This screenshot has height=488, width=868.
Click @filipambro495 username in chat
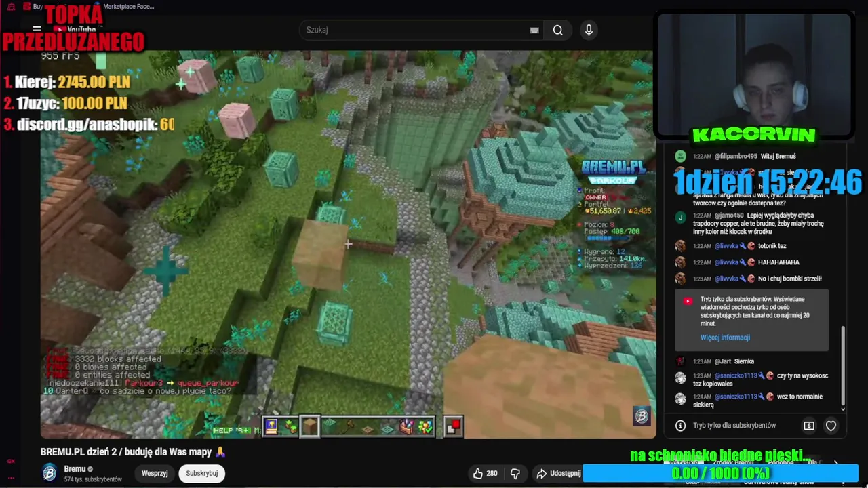(736, 156)
